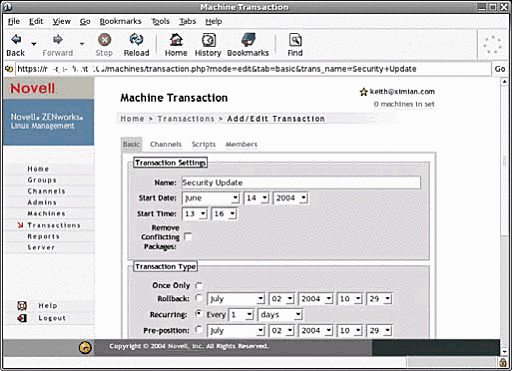Open the Bookmarks toolbar icon
The image size is (512, 371).
click(x=248, y=40)
